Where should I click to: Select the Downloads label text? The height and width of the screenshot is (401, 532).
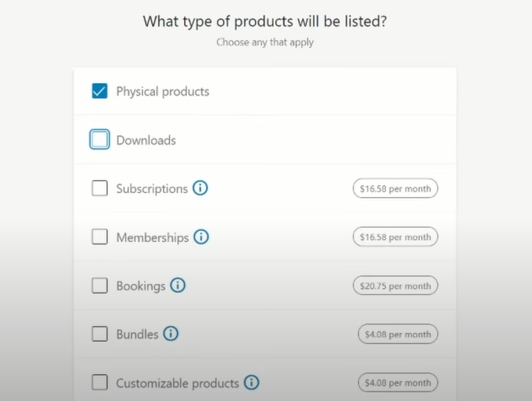click(146, 140)
